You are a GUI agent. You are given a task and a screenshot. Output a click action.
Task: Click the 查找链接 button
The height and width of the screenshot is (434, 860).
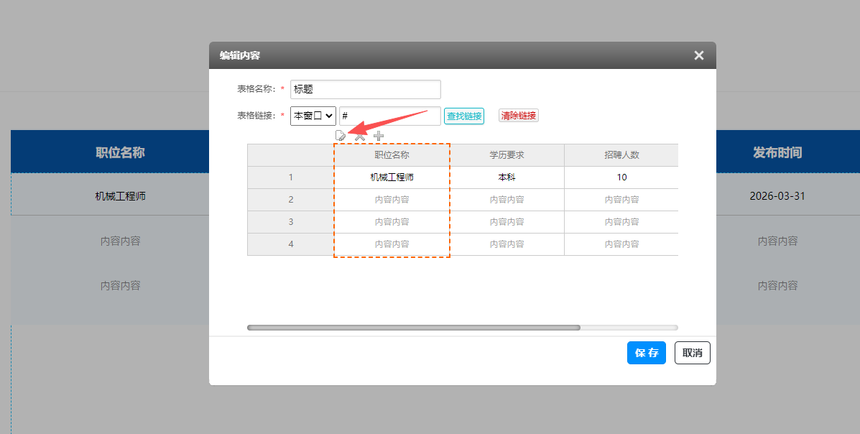[x=464, y=116]
